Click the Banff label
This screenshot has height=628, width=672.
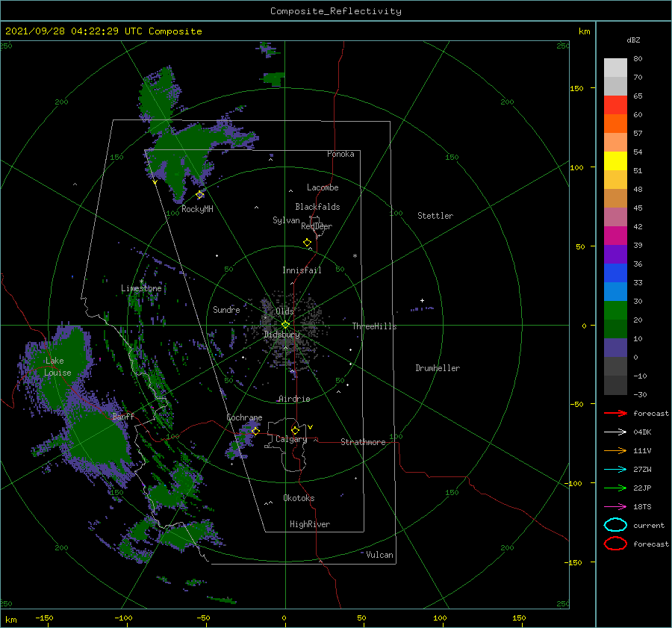click(x=123, y=416)
